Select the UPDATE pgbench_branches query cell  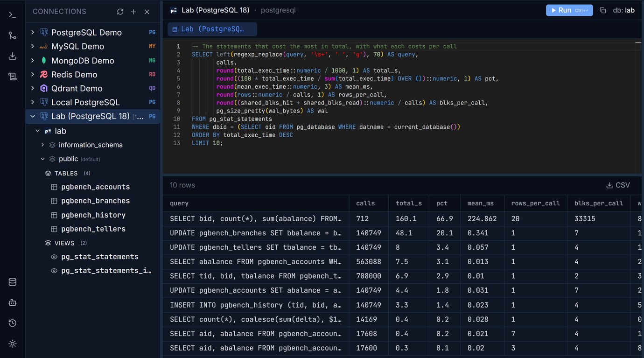[x=256, y=233]
